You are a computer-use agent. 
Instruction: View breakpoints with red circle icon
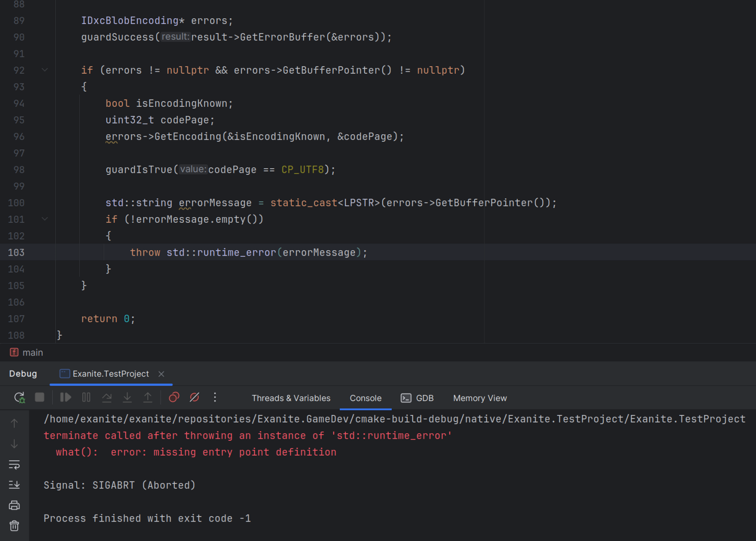tap(174, 398)
